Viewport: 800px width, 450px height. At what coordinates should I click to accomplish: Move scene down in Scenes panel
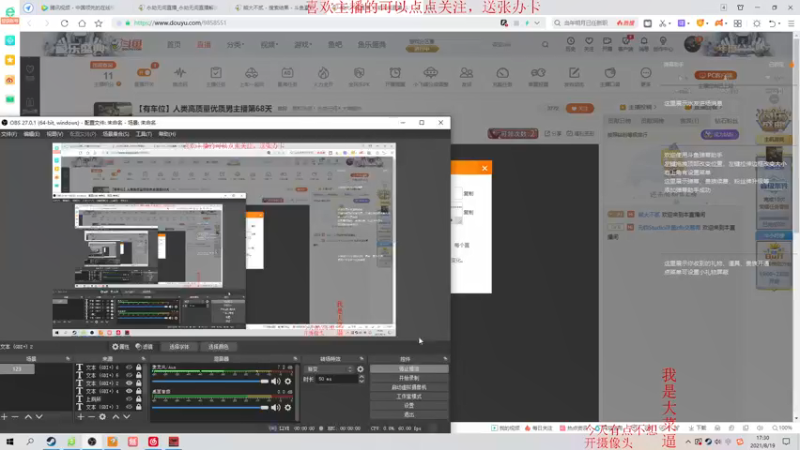pos(39,417)
